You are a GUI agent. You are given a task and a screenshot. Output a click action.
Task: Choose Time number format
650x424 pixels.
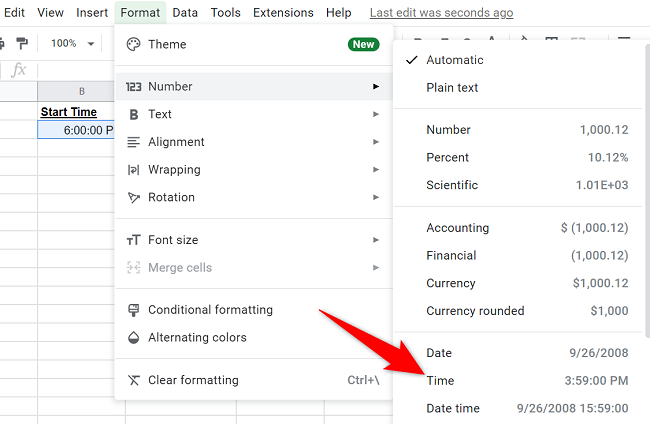pyautogui.click(x=440, y=381)
